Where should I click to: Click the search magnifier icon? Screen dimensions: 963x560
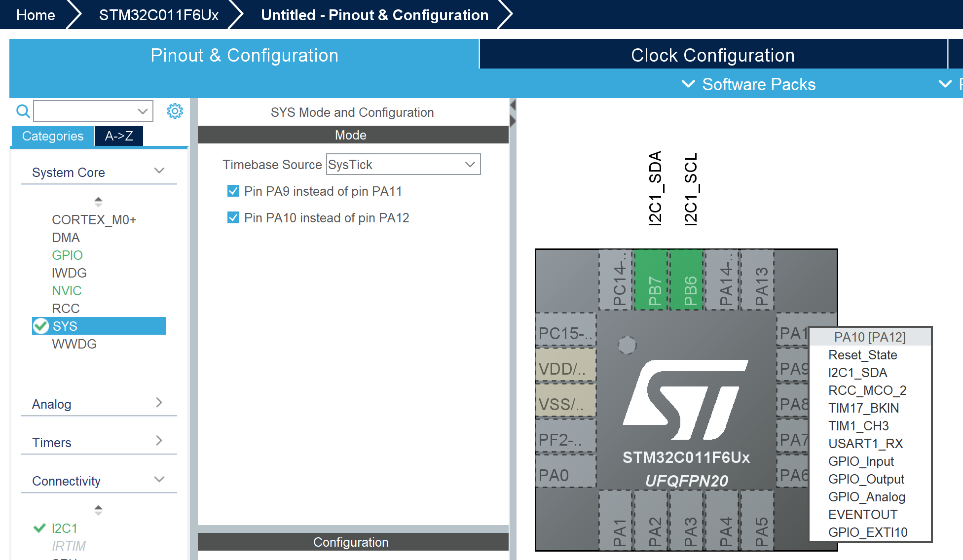[x=23, y=111]
